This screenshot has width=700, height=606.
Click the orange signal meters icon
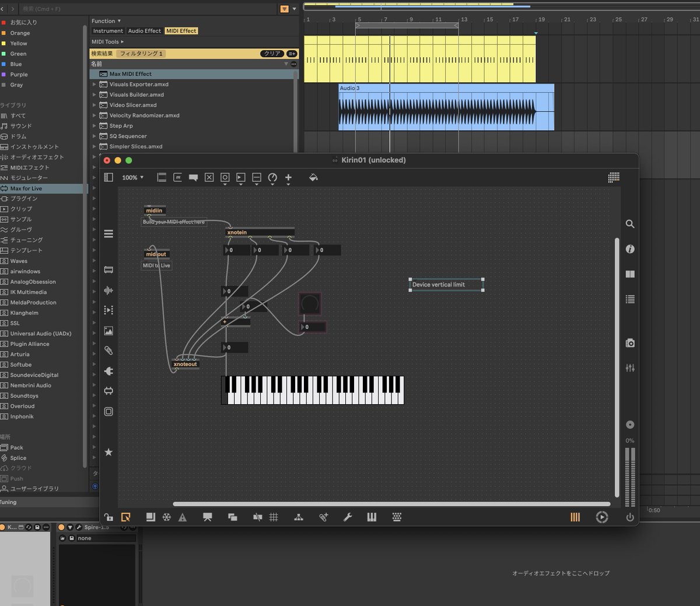click(575, 517)
